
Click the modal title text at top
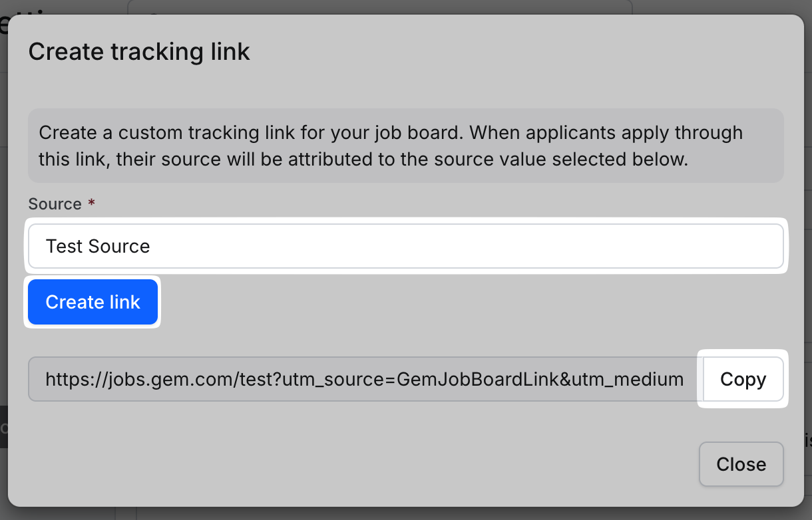[x=139, y=51]
